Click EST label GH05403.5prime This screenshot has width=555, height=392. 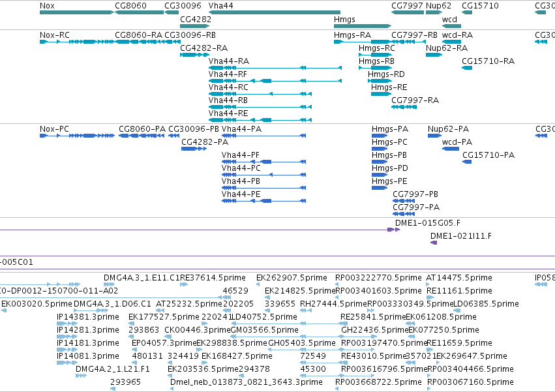click(302, 343)
